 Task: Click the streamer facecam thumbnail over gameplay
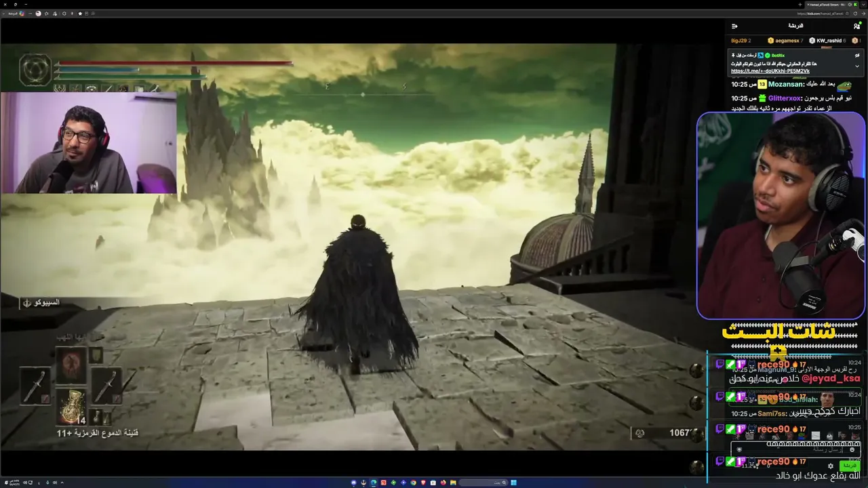point(89,143)
